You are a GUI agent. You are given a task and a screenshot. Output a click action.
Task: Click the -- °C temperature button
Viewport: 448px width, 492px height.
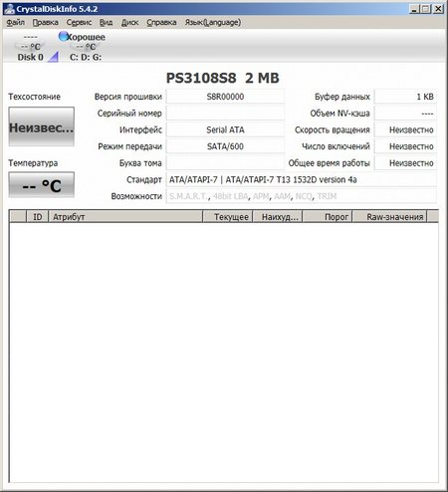click(x=42, y=185)
